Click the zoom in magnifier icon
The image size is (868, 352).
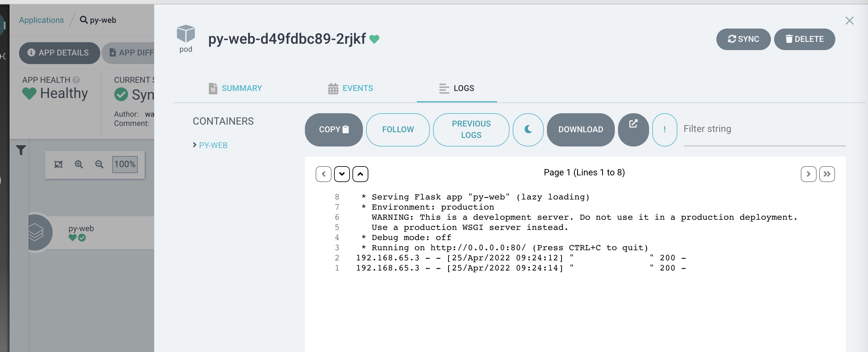coord(78,164)
